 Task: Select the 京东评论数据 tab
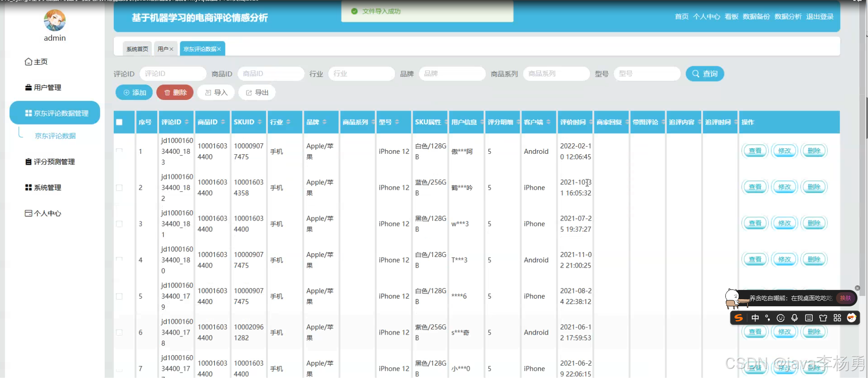[202, 49]
